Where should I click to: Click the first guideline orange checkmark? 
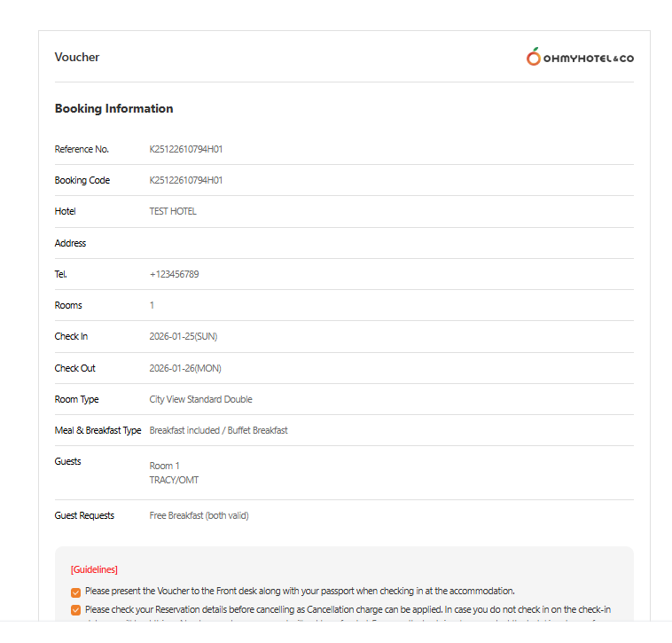coord(75,592)
